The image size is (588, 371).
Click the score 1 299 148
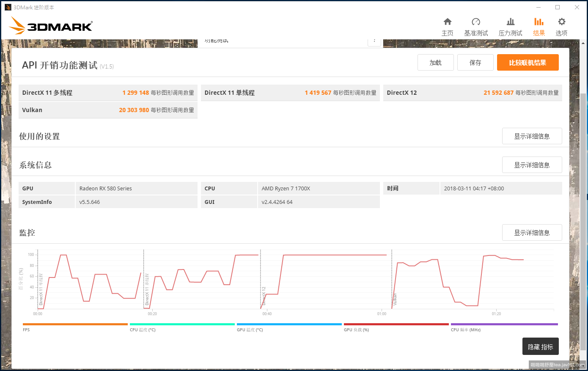[x=135, y=93]
